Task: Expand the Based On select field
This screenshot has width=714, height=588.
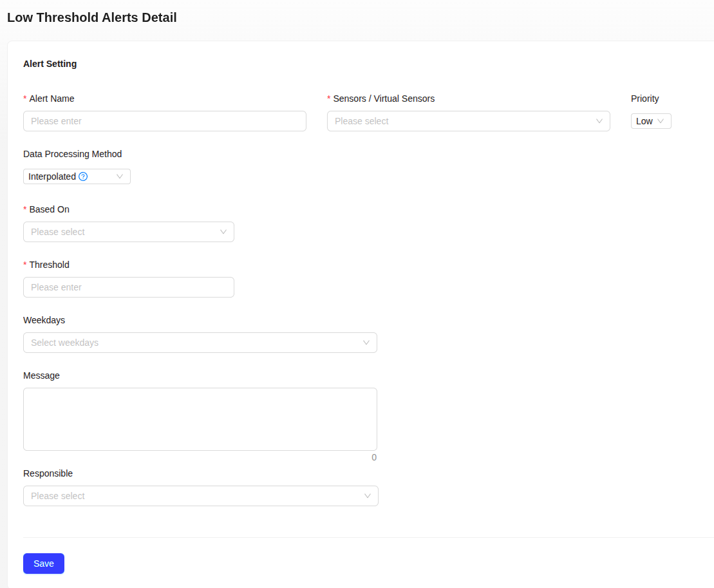Action: (x=128, y=232)
